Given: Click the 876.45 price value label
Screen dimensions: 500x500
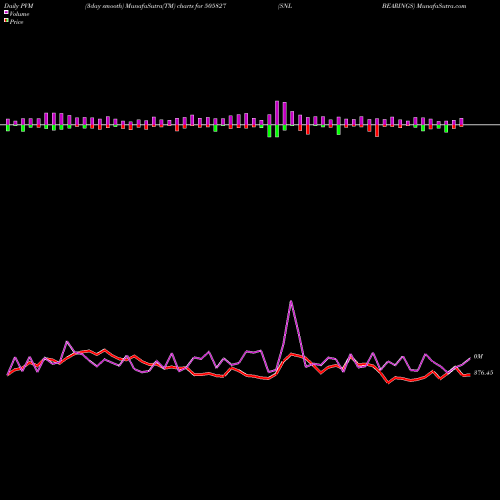Looking at the screenshot, I should tap(483, 373).
